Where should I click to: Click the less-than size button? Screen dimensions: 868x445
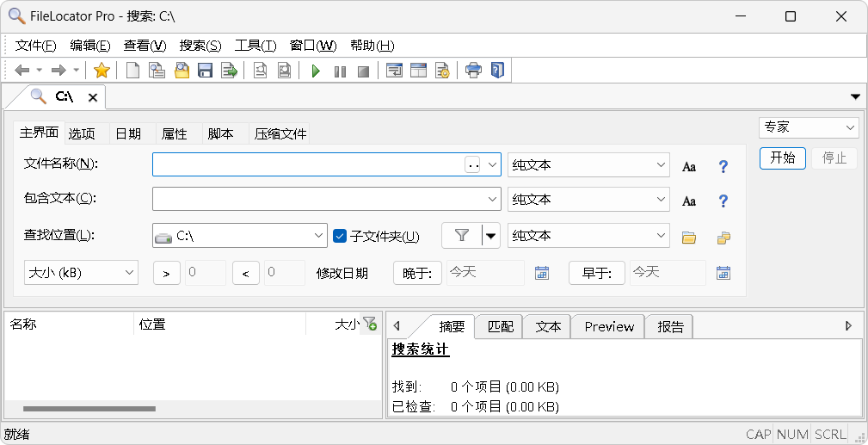click(x=246, y=273)
